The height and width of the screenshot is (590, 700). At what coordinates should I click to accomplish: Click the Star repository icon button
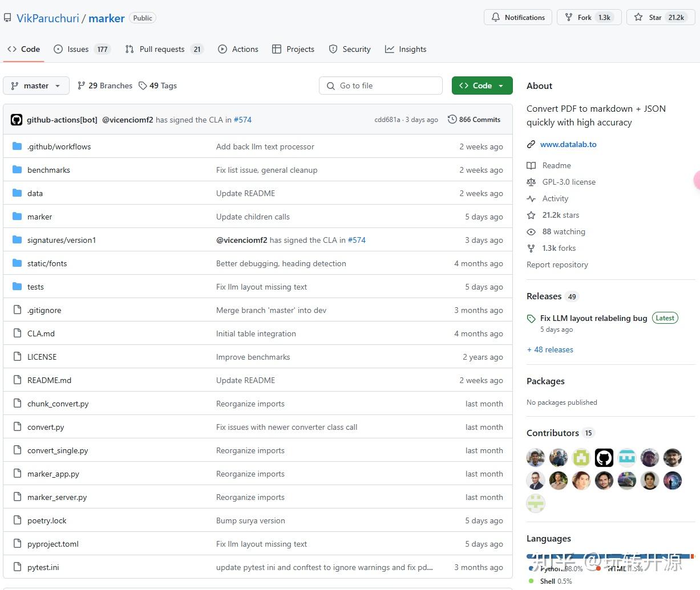(638, 17)
